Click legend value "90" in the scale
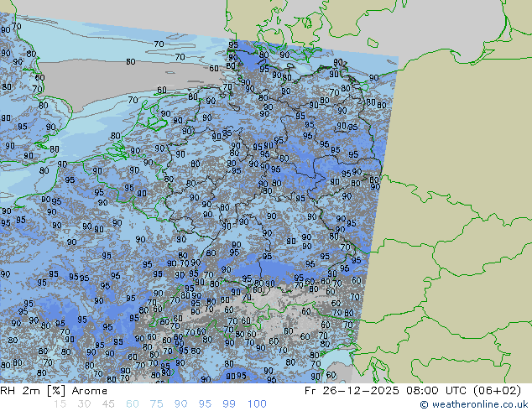Screen dimensions: 532x411 180,404
